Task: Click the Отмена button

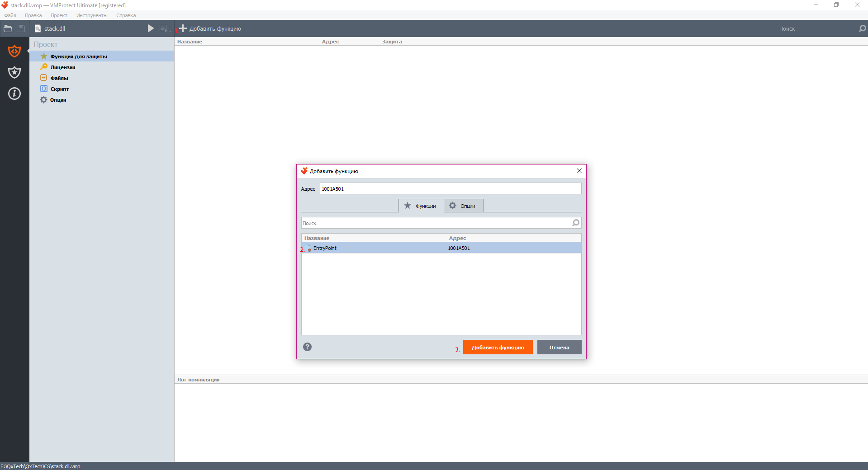Action: point(559,347)
